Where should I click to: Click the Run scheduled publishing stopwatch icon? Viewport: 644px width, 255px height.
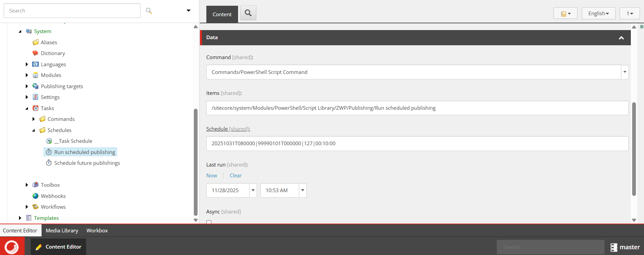click(49, 152)
